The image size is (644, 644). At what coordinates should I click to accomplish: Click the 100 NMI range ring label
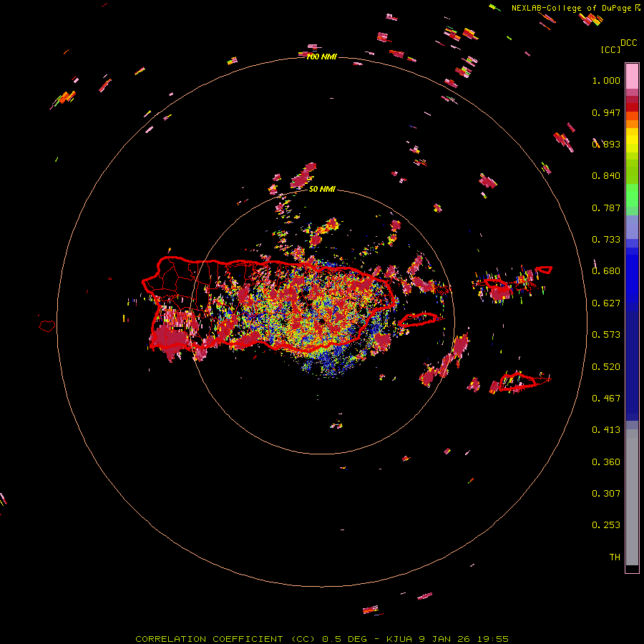point(321,57)
